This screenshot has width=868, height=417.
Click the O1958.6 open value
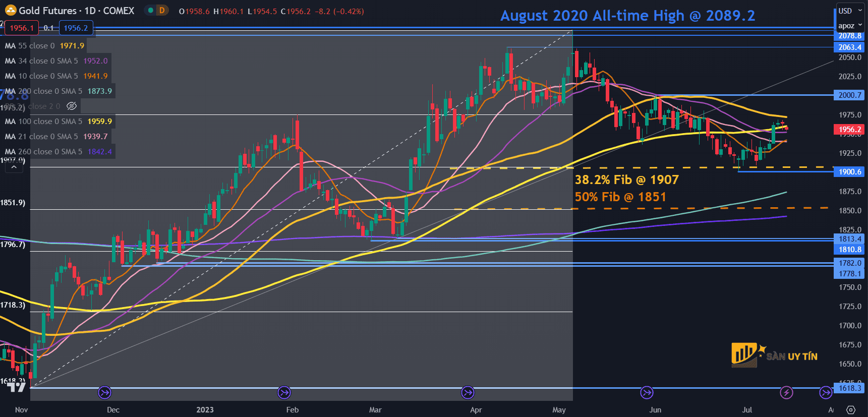point(194,11)
